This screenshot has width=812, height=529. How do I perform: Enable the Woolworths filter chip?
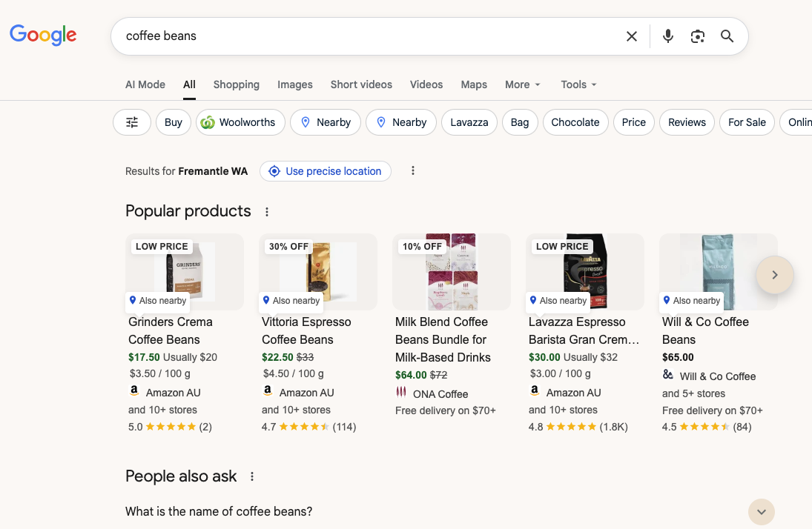point(240,122)
